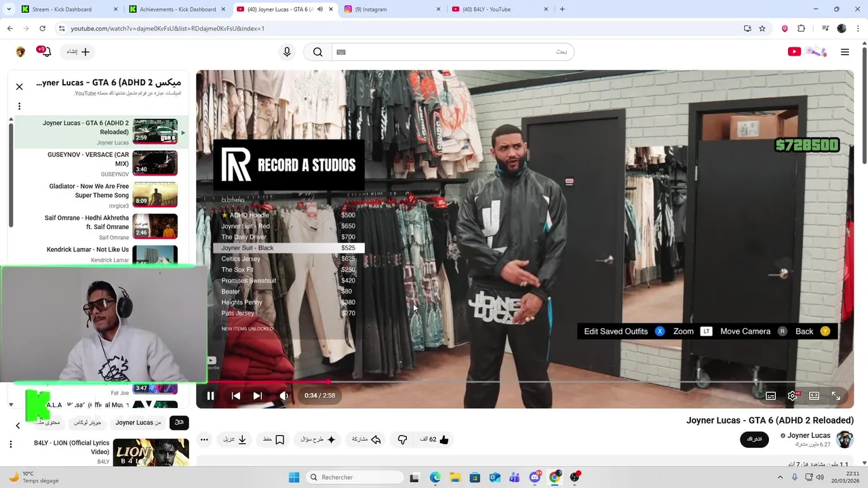Switch to Stream - Kick Dashboard tab
The width and height of the screenshot is (868, 488).
[x=68, y=9]
